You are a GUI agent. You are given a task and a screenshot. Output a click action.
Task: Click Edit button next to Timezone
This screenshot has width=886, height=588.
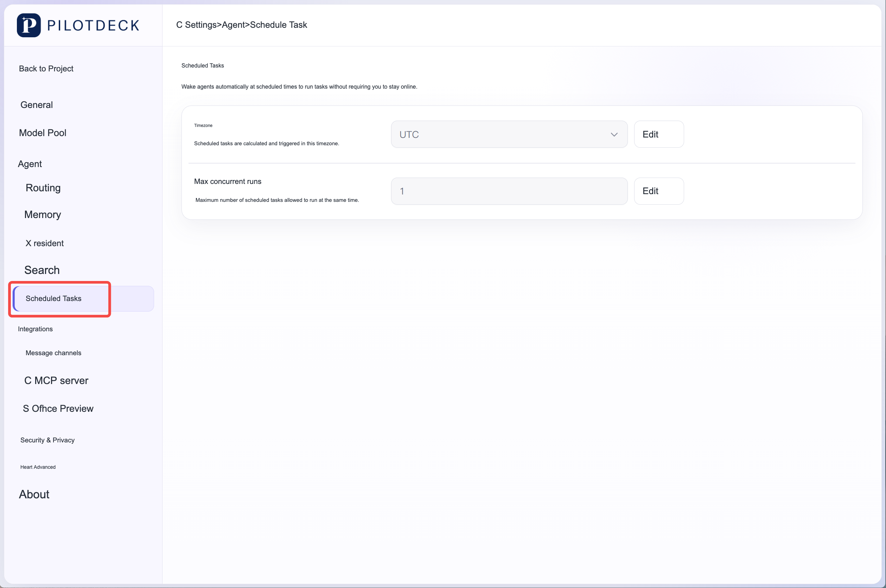click(x=659, y=134)
